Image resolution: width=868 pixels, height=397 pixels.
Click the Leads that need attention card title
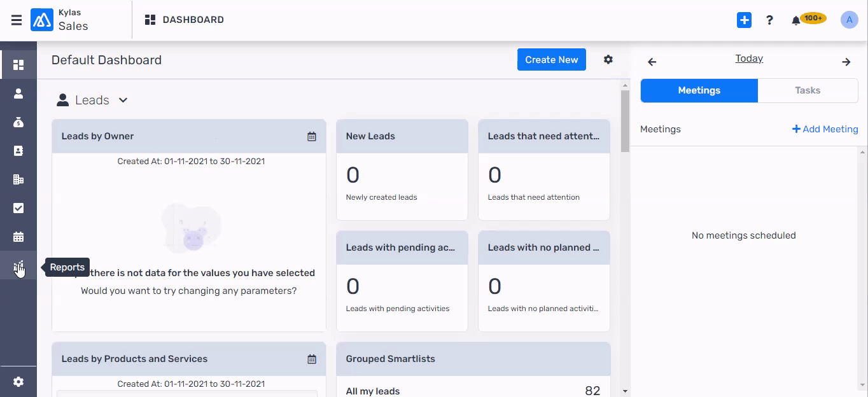[x=543, y=136]
